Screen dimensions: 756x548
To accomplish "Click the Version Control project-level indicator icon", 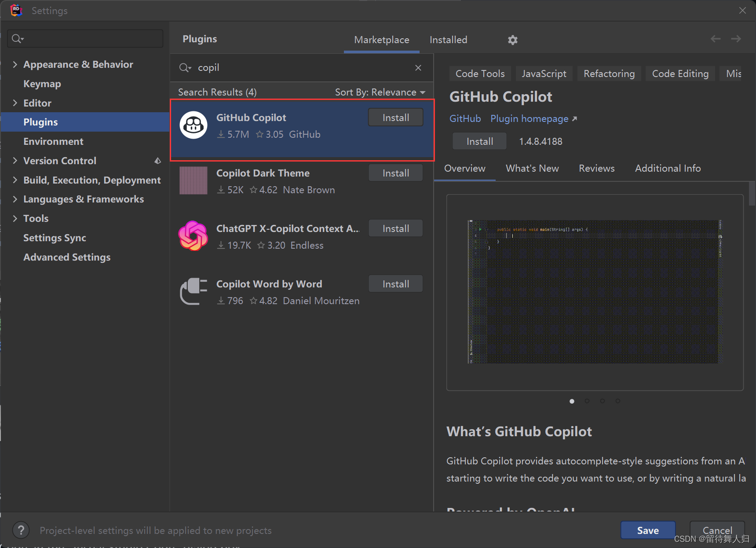I will coord(157,161).
